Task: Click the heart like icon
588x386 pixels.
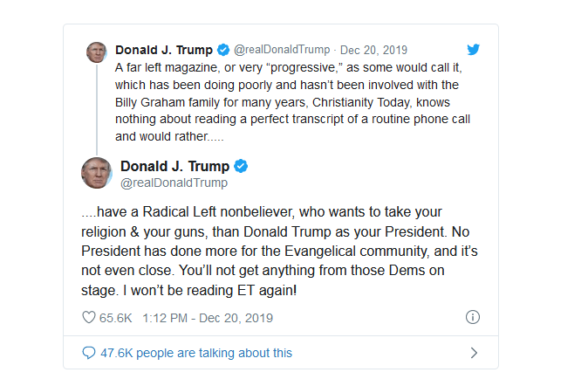Action: 88,318
